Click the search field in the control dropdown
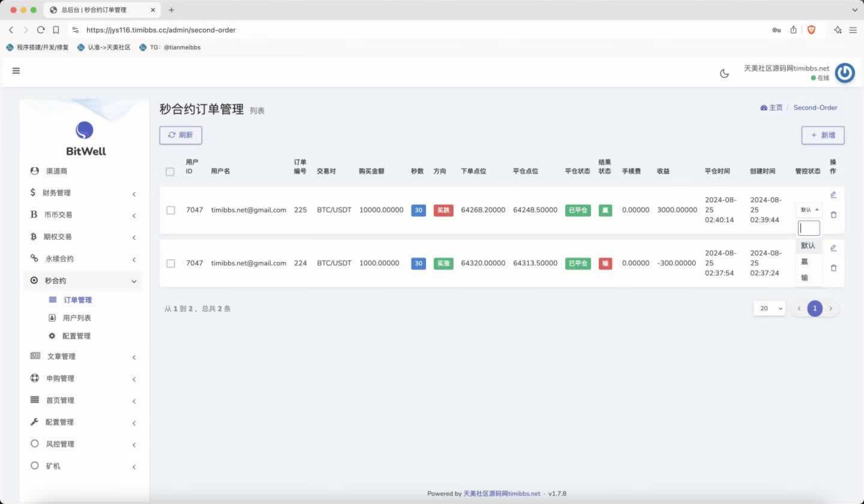This screenshot has height=504, width=864. click(x=809, y=228)
